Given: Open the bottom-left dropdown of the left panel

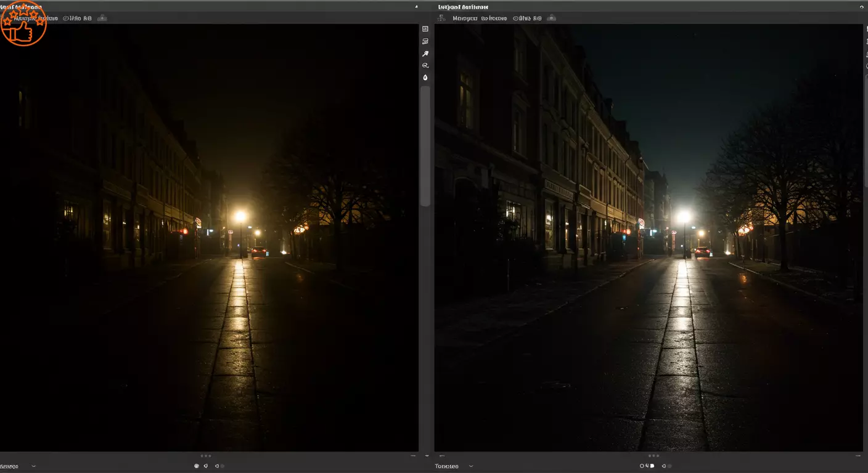Looking at the screenshot, I should tap(18, 466).
